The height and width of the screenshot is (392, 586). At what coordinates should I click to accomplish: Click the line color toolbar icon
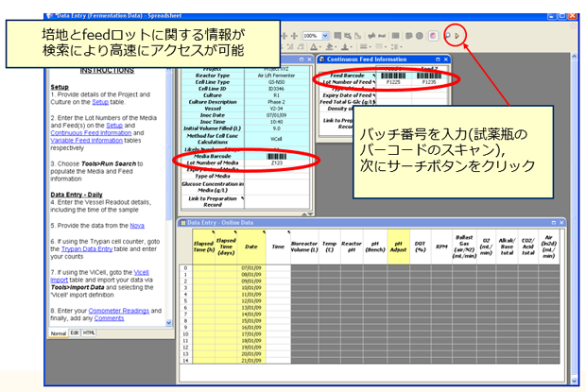(345, 46)
